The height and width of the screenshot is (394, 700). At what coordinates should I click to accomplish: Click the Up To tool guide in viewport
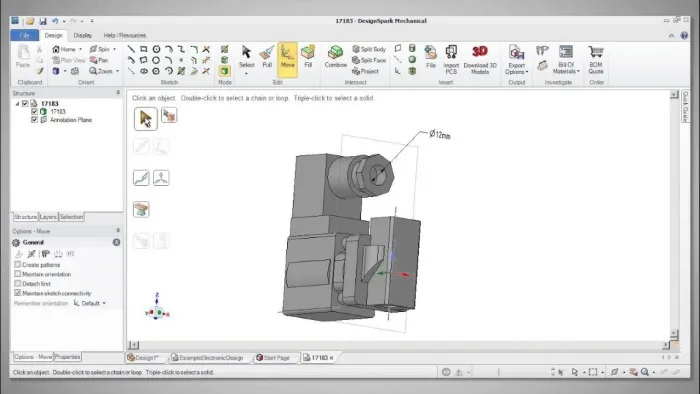pos(141,210)
